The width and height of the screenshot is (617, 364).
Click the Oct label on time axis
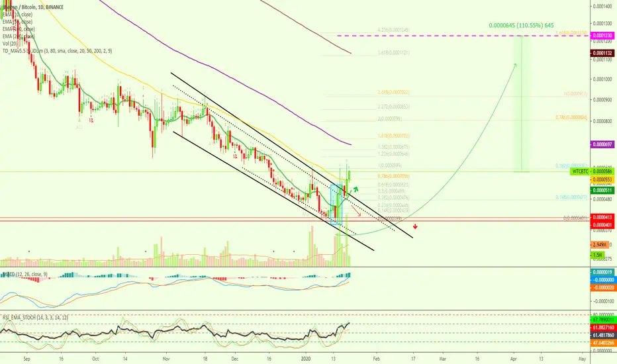95,359
